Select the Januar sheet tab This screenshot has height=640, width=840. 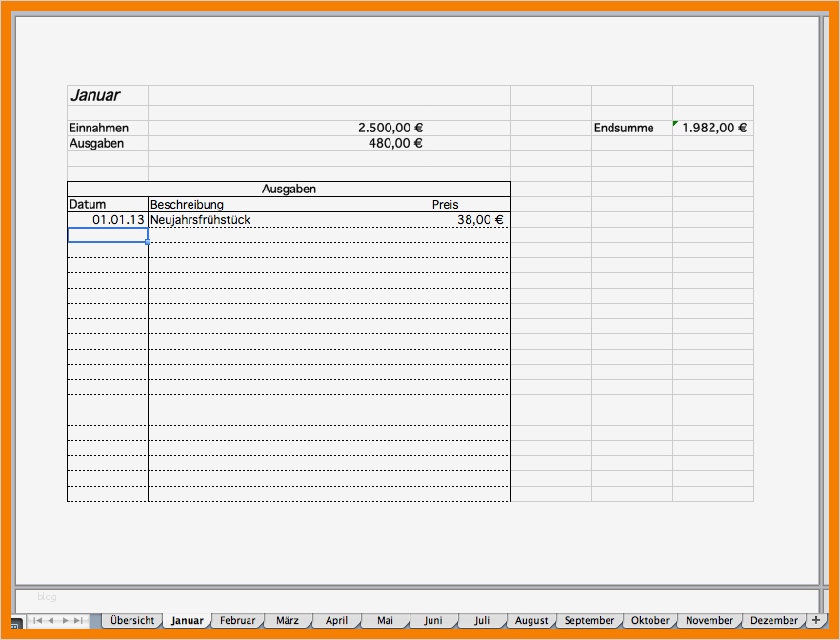pyautogui.click(x=187, y=620)
